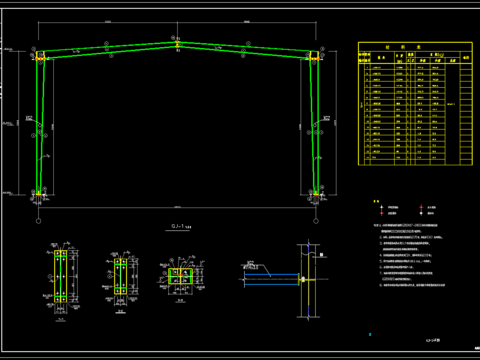Image resolution: width=480 pixels, height=360 pixels.
Task: Select the left axis grid bubble
Action: point(38,221)
